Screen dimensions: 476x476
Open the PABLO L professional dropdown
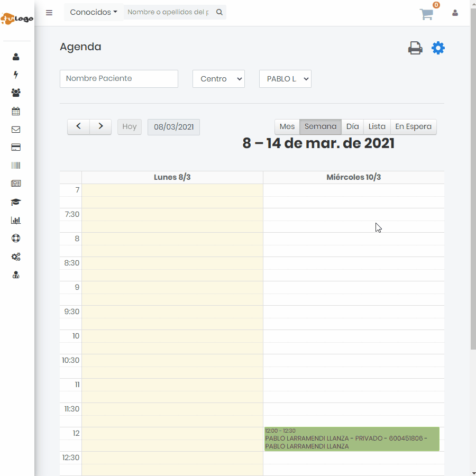(285, 79)
